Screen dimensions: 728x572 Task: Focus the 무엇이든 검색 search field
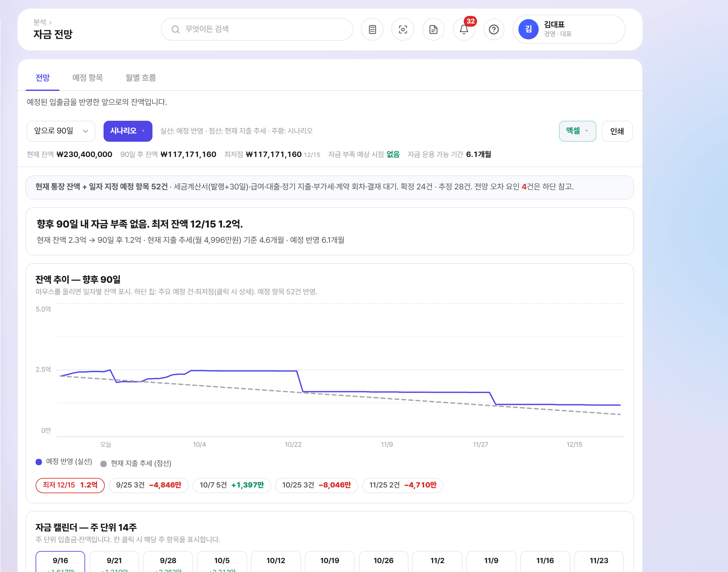[x=257, y=30]
